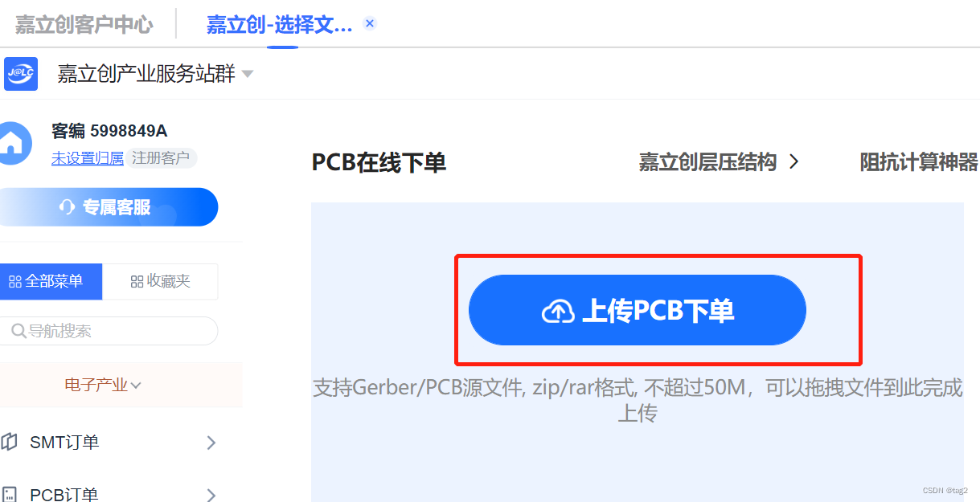Viewport: 980px width, 502px height.
Task: Open the 未设置归属 link
Action: pos(88,158)
